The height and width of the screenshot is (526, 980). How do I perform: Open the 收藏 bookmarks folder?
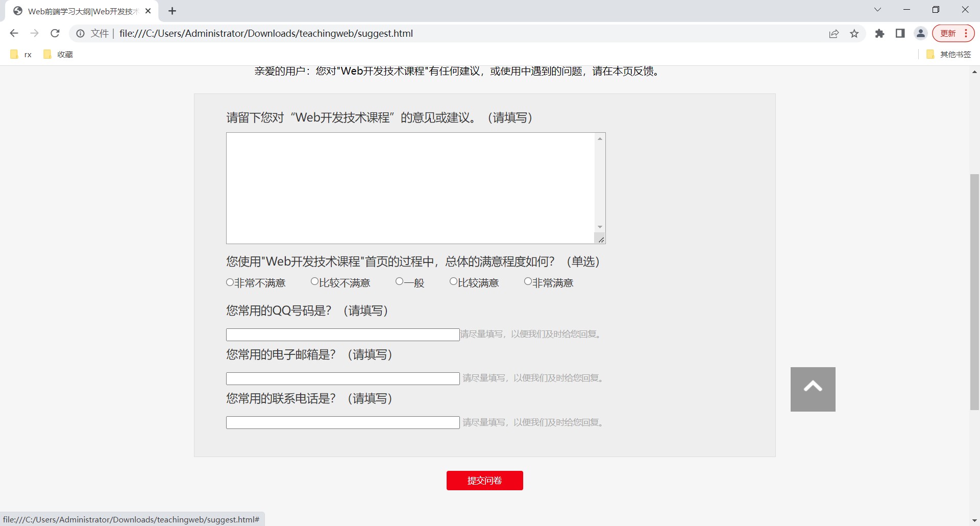pos(58,54)
